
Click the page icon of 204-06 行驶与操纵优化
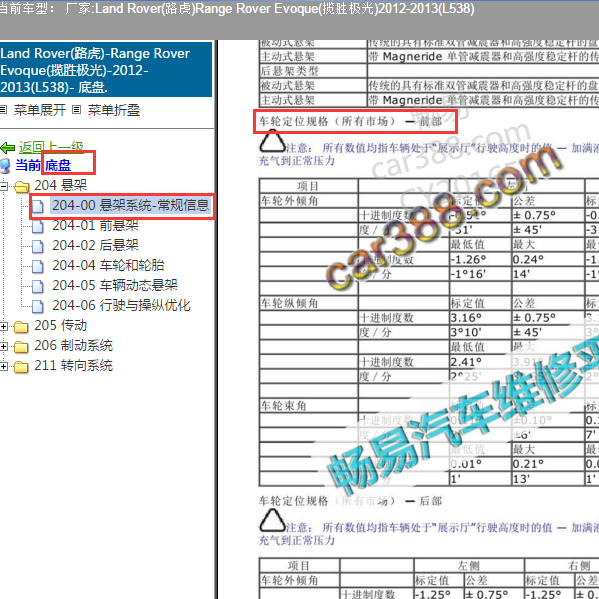pos(37,306)
